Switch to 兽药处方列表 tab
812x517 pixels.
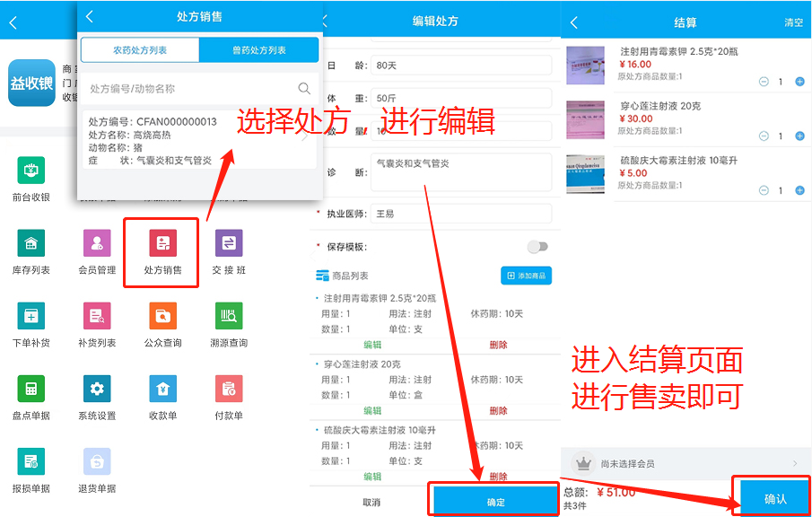pos(258,50)
